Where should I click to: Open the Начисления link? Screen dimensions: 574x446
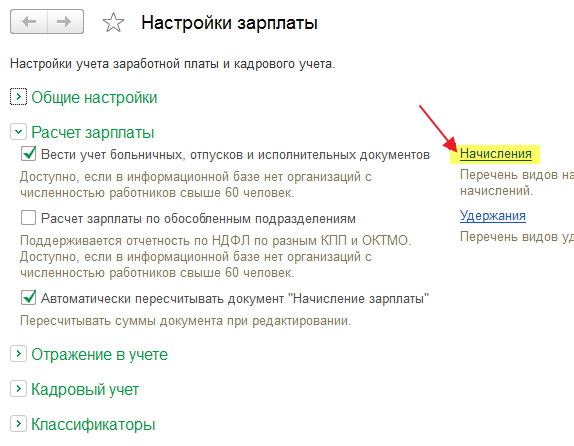pos(496,154)
